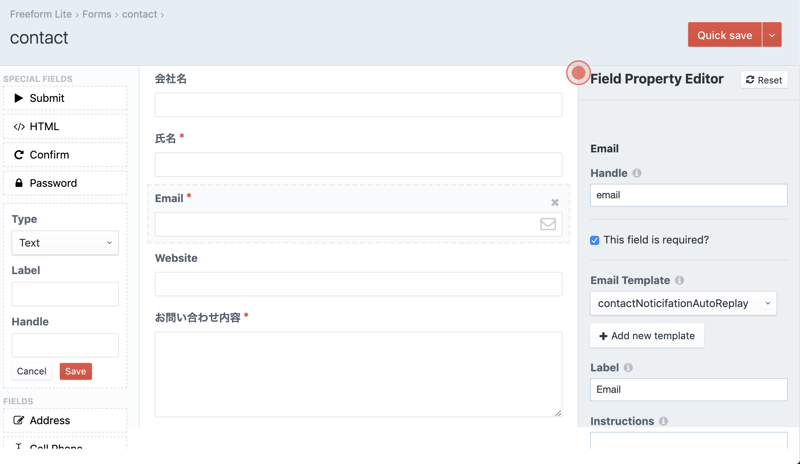800x464 pixels.
Task: Navigate to Forms breadcrumb
Action: [x=97, y=15]
